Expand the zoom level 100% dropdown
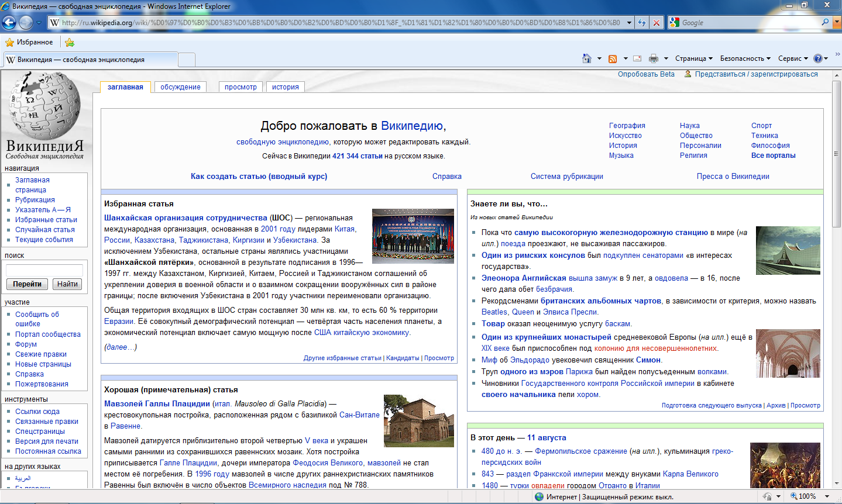842x504 pixels. pos(827,496)
